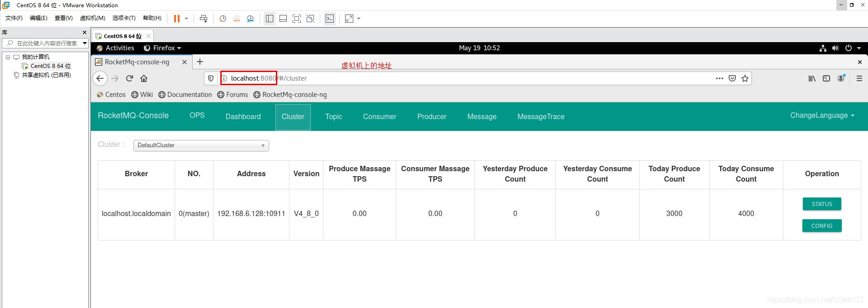The width and height of the screenshot is (868, 308).
Task: Open the library search dropdown arrow
Action: (85, 43)
